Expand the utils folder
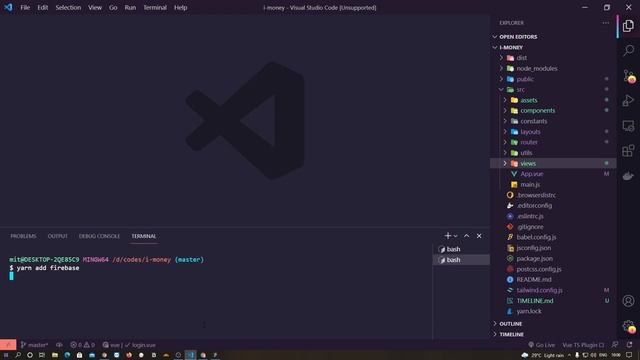 point(553,153)
